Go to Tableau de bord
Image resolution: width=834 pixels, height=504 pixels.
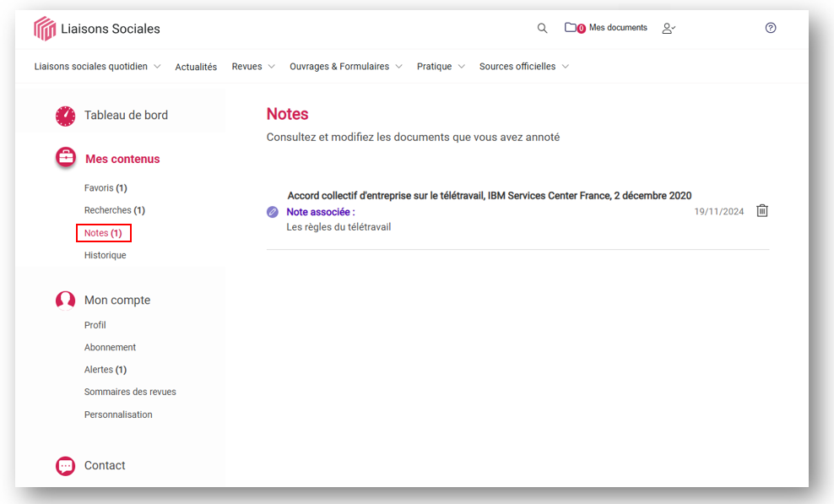(126, 115)
